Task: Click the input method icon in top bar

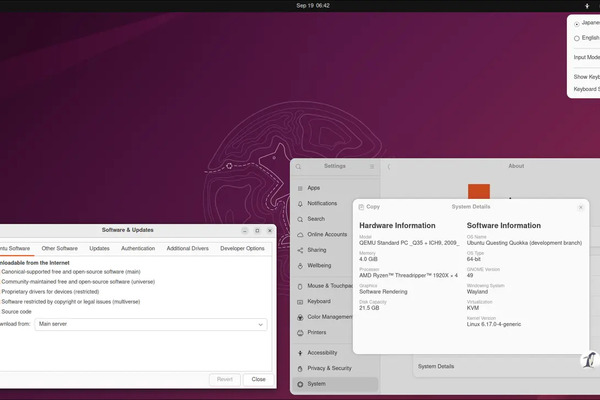Action: click(587, 6)
